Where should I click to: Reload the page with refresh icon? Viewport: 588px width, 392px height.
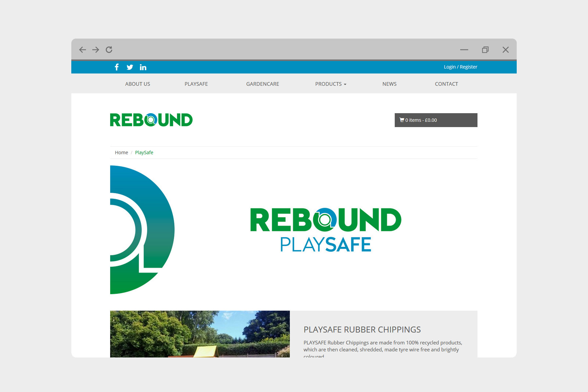point(109,50)
